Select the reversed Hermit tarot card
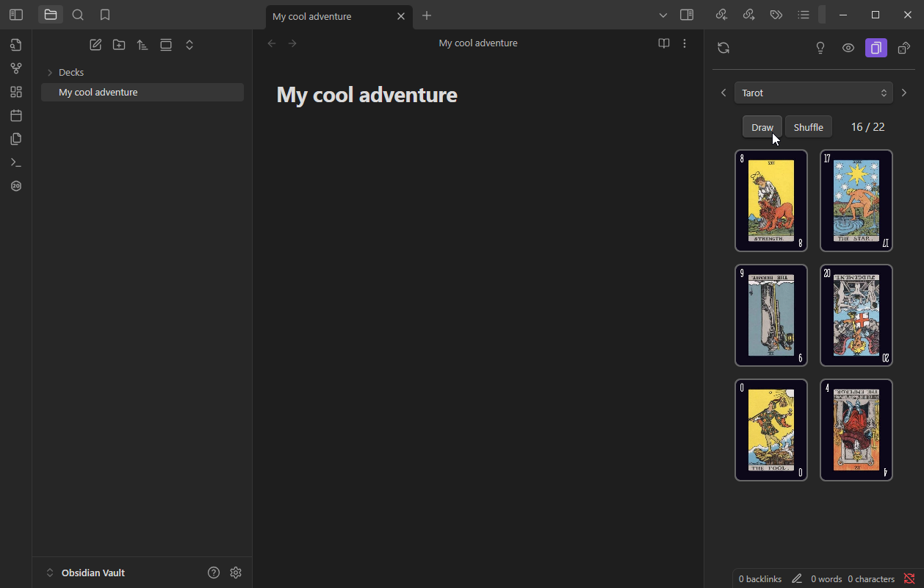Screen dimensions: 924x588 tap(771, 315)
